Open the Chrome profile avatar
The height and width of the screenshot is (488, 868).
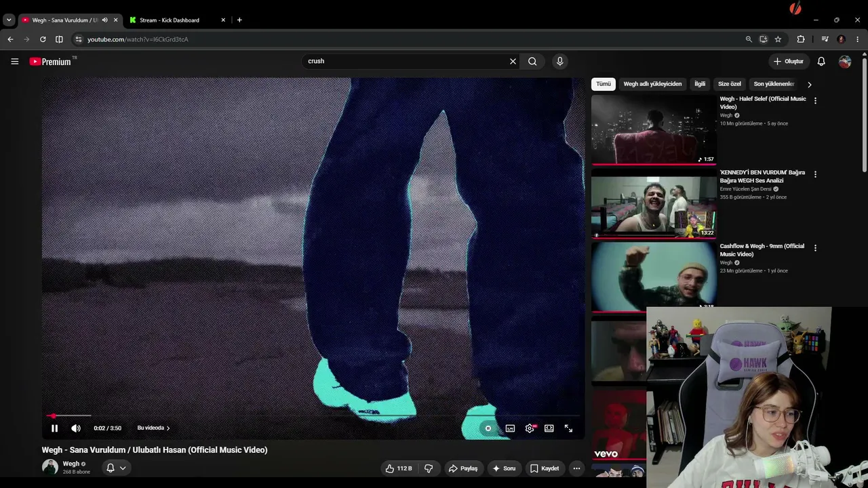(841, 39)
